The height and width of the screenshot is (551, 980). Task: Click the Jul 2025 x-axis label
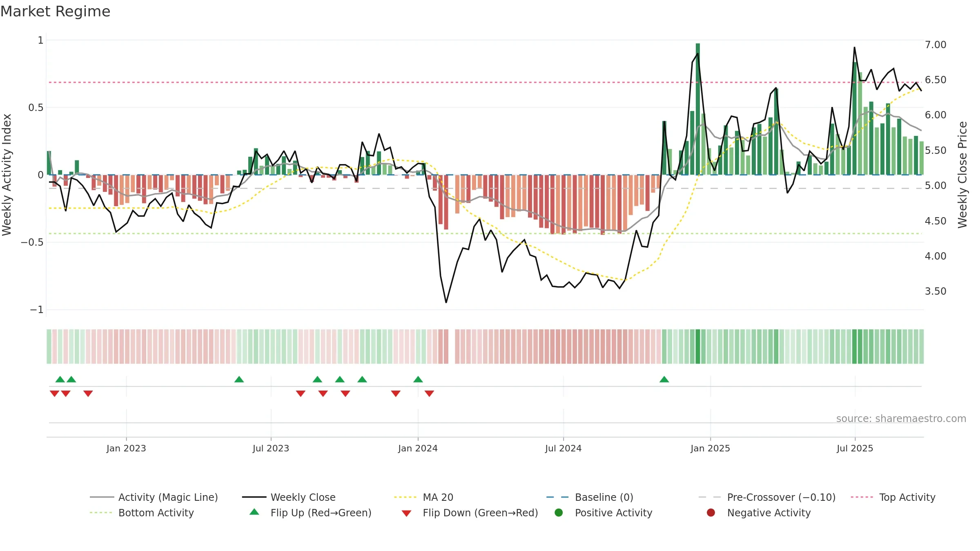point(855,448)
